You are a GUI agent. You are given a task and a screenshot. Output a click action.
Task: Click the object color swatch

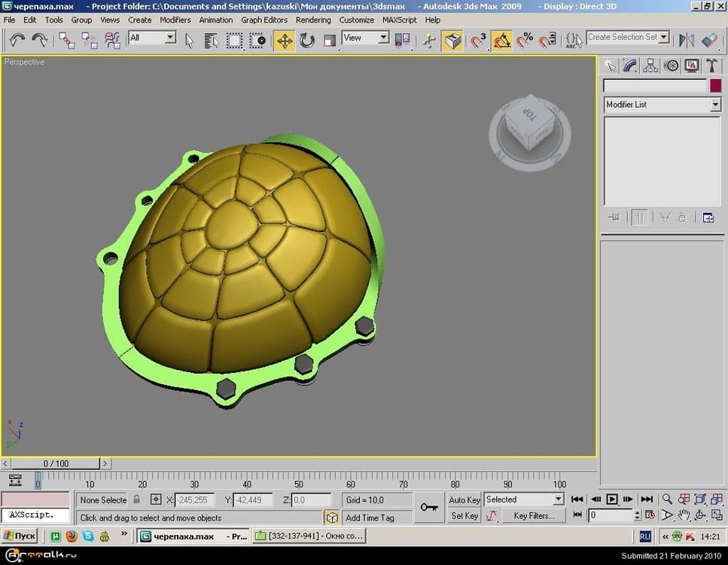point(715,86)
